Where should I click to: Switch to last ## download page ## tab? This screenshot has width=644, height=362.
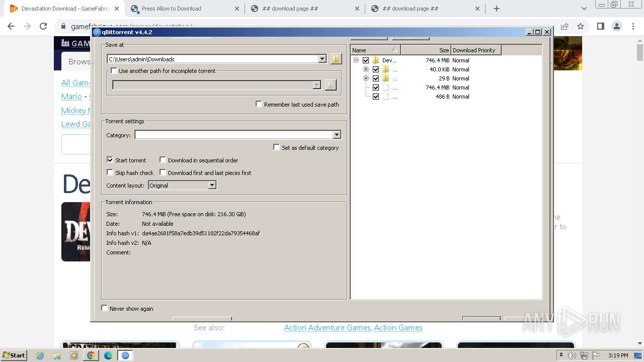[425, 9]
